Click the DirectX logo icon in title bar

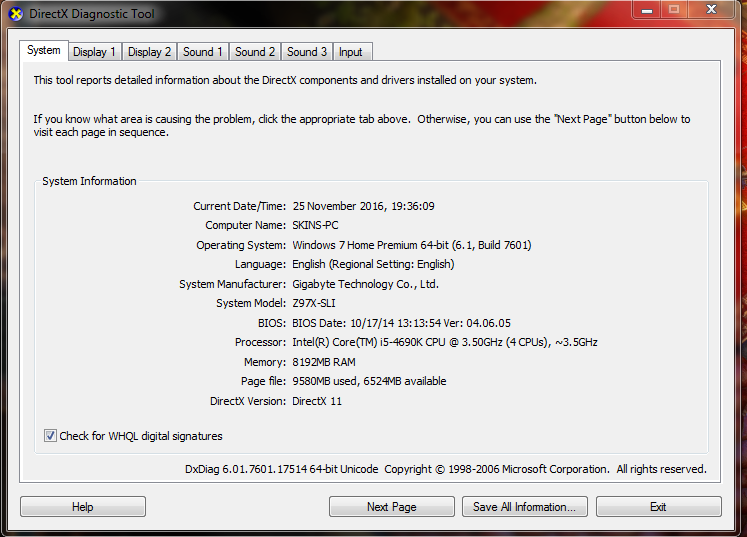[16, 14]
